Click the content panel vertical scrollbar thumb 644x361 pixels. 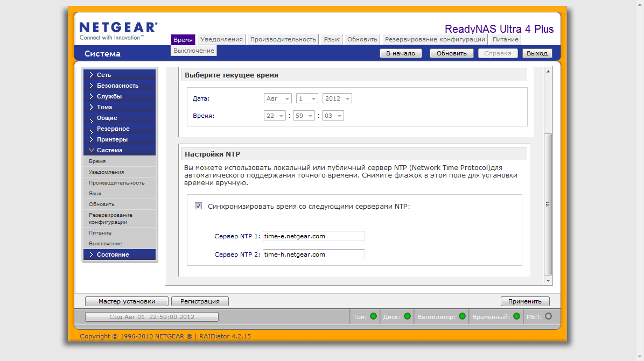[548, 204]
